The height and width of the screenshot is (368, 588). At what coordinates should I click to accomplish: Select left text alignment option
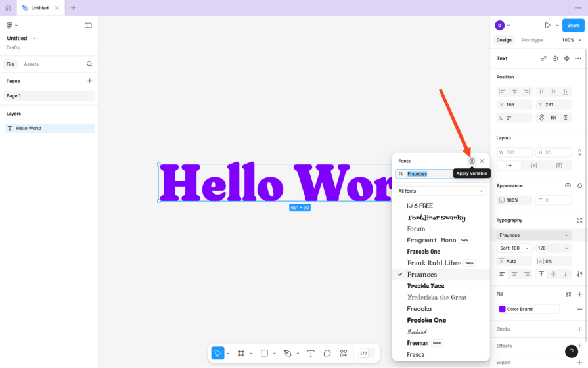pyautogui.click(x=503, y=274)
